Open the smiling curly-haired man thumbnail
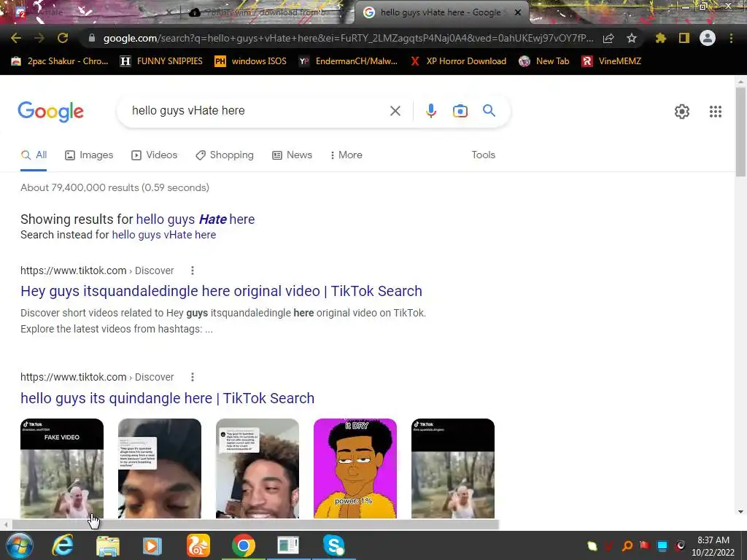747x560 pixels. pos(258,469)
